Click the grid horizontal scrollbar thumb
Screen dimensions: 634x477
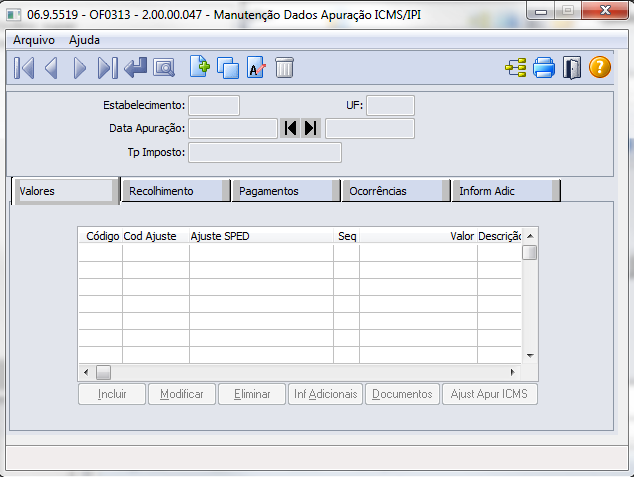[104, 372]
